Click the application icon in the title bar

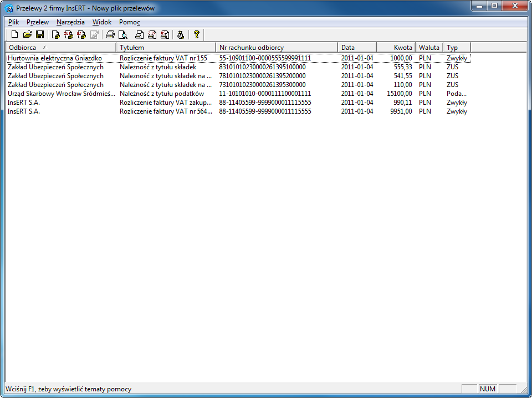point(9,8)
